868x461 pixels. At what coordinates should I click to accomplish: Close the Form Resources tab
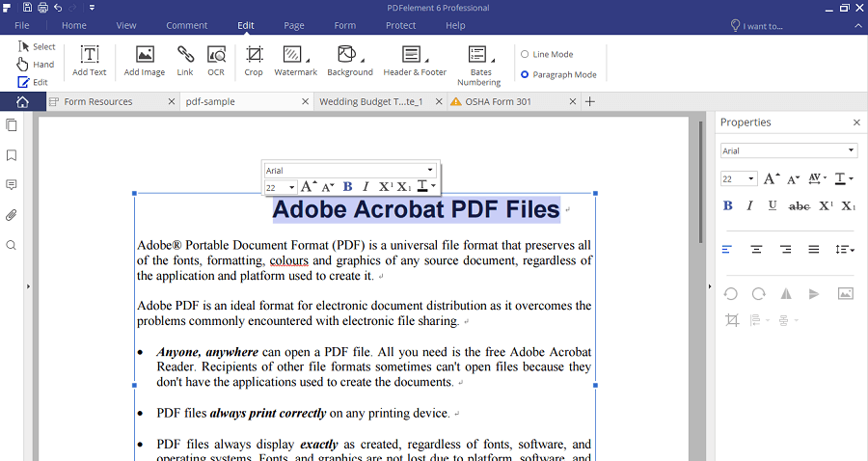171,102
